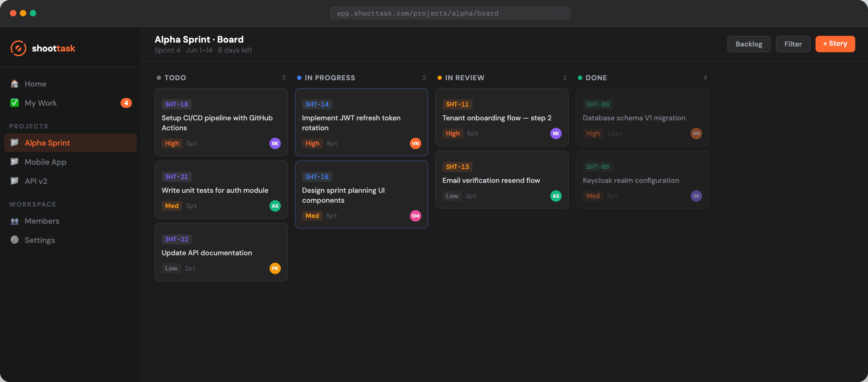This screenshot has height=382, width=868.
Task: Click the High priority tag on SHT-08
Action: [593, 133]
